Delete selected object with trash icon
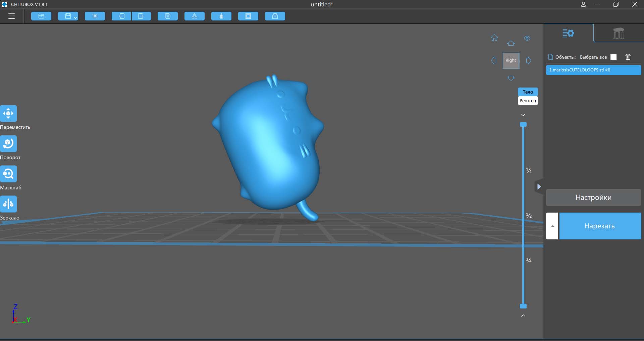 (x=628, y=57)
